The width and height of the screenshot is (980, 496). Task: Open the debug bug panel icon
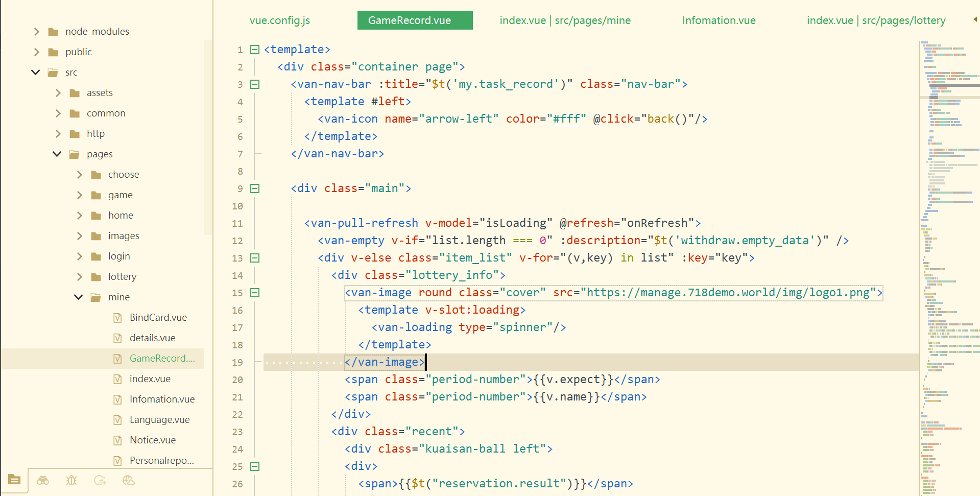(71, 480)
